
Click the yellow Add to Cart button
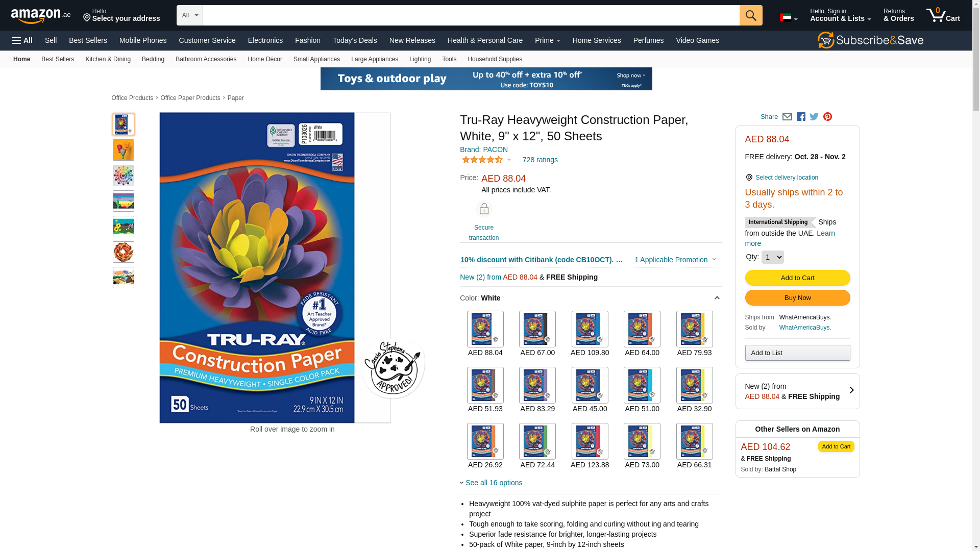(797, 278)
